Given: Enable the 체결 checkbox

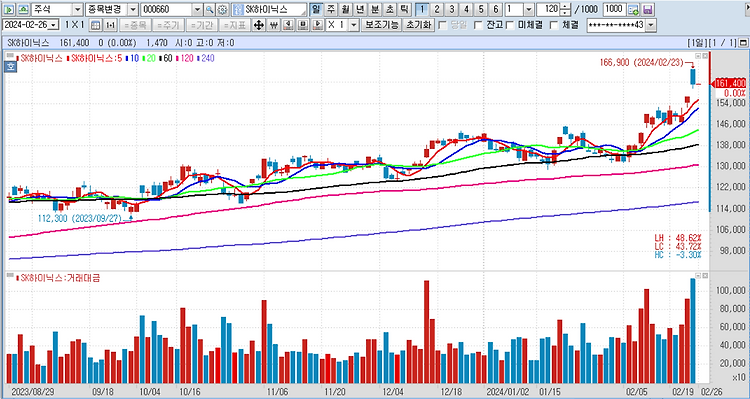Looking at the screenshot, I should [x=554, y=25].
